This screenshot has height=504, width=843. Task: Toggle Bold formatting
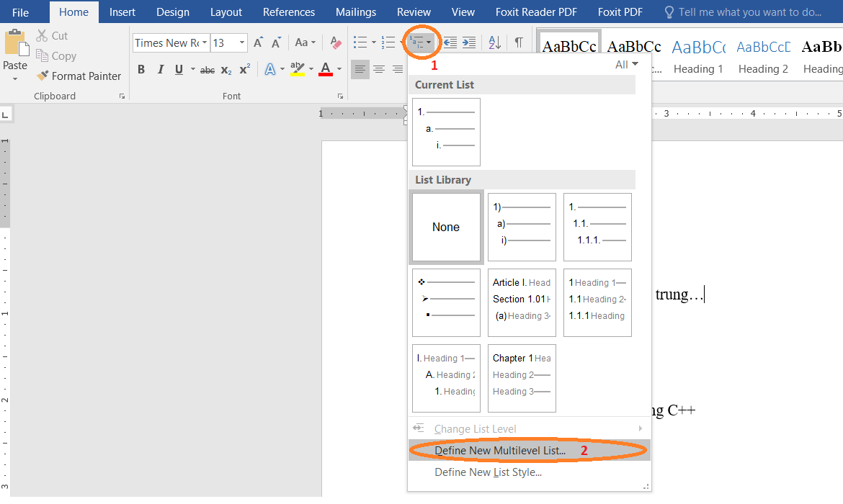[141, 69]
